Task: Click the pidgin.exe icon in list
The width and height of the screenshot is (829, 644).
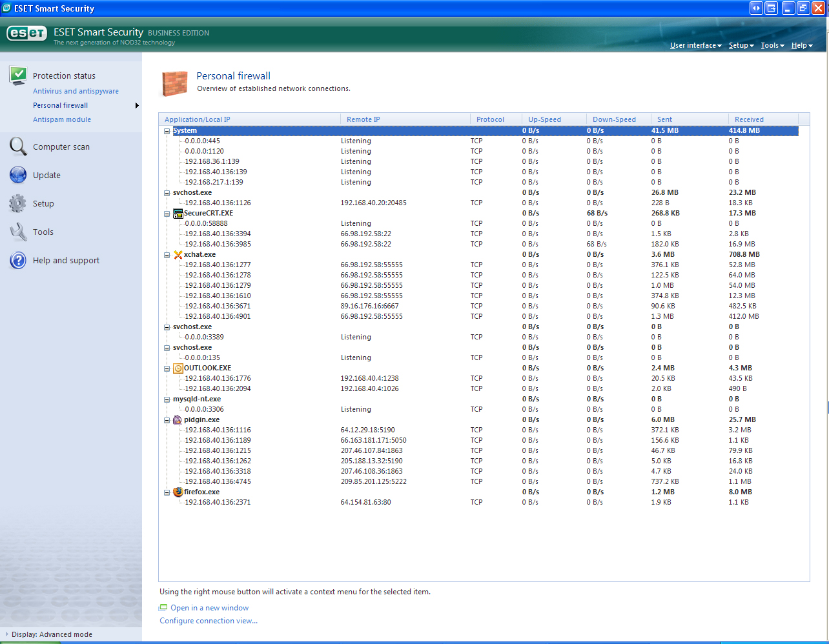Action: click(x=178, y=419)
